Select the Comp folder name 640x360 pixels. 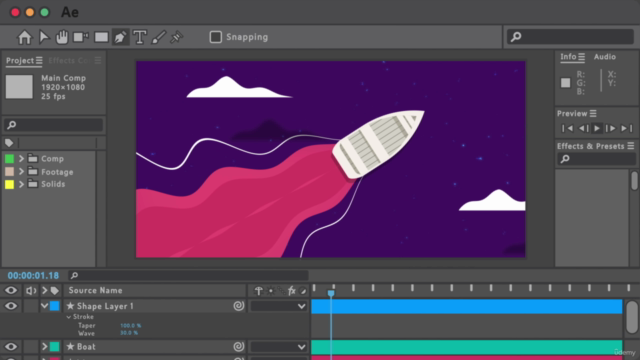tap(52, 159)
